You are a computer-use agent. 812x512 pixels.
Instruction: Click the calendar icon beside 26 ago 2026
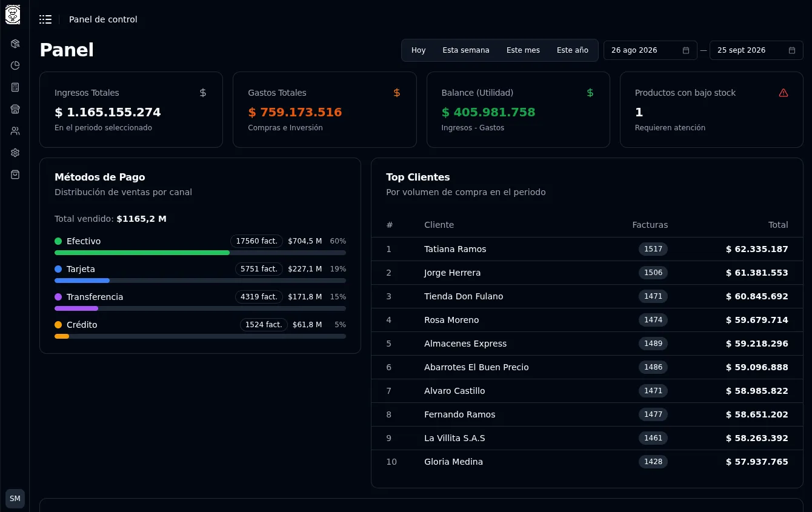[x=686, y=50]
